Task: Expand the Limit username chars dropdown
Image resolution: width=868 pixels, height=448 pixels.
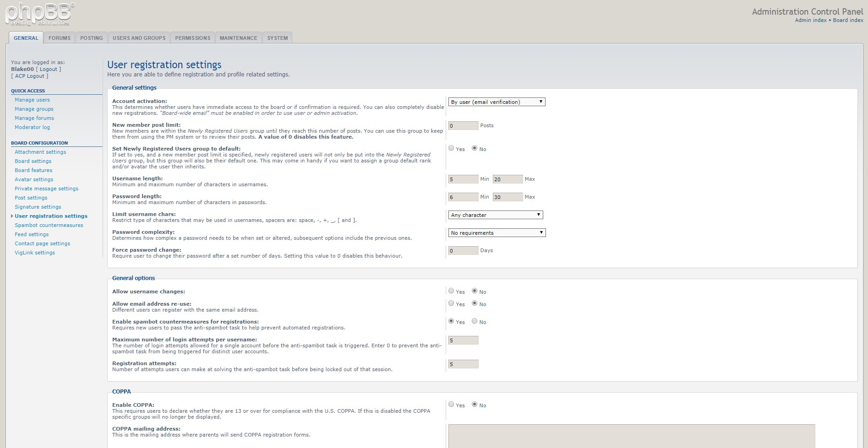Action: 495,215
